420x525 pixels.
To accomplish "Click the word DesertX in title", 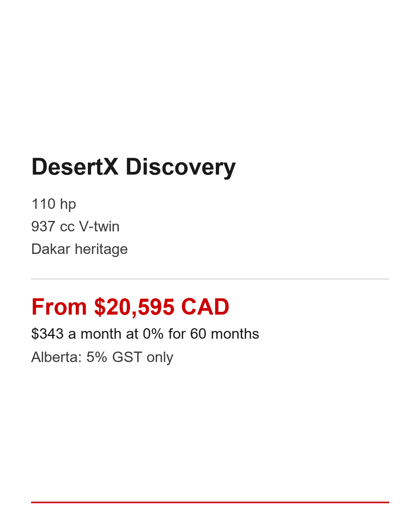I will tap(75, 167).
